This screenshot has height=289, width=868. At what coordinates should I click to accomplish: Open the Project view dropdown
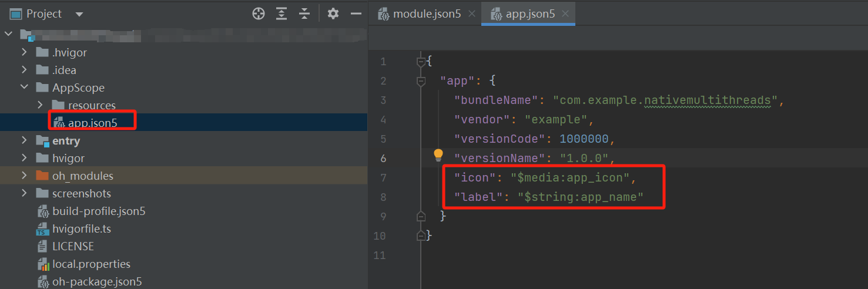point(79,14)
